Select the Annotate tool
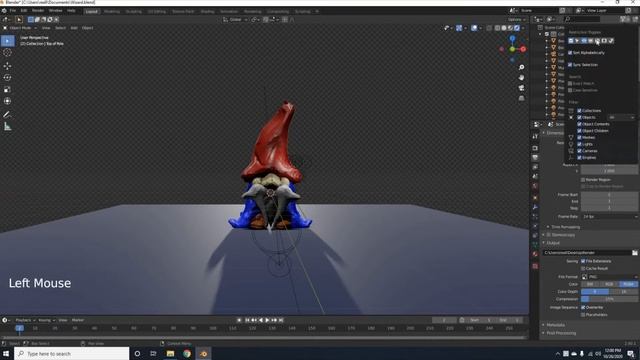This screenshot has height=360, width=640. [x=7, y=115]
